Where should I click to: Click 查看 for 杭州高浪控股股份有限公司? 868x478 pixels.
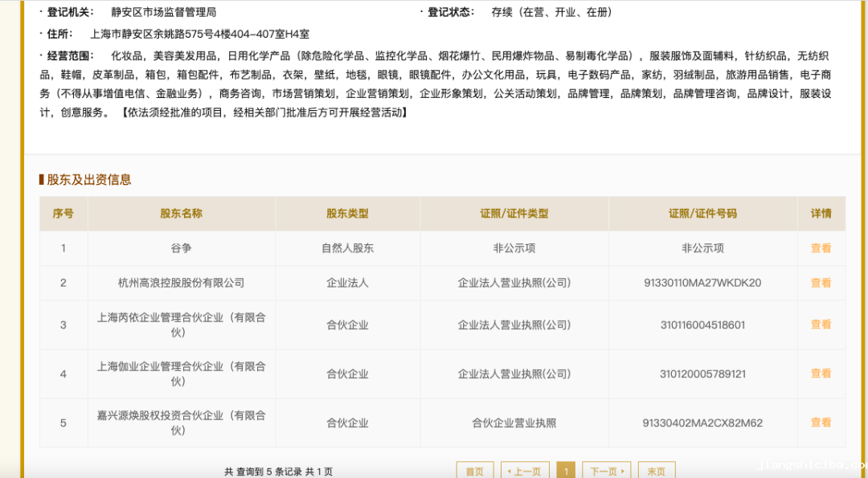821,283
